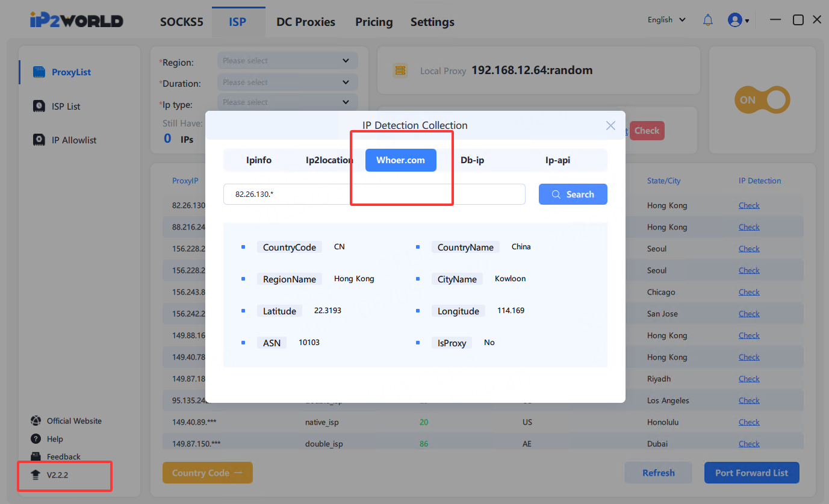Click proxy IP 149.87.150.*** in table
Image resolution: width=829 pixels, height=504 pixels.
(196, 444)
